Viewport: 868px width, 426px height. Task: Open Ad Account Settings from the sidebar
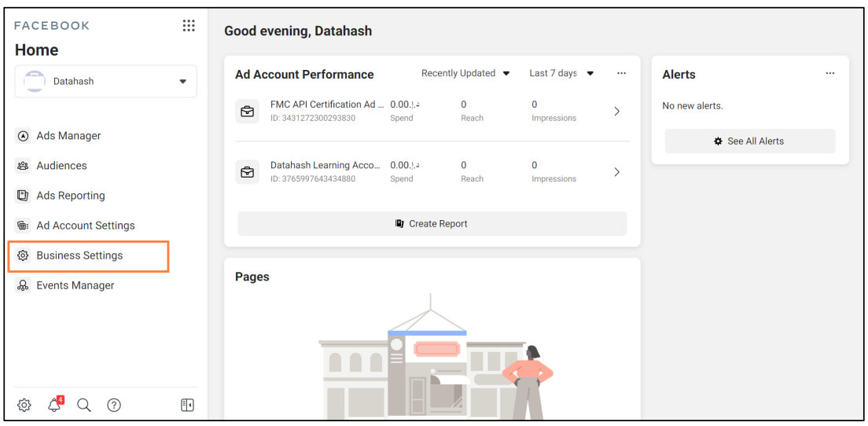coord(86,226)
